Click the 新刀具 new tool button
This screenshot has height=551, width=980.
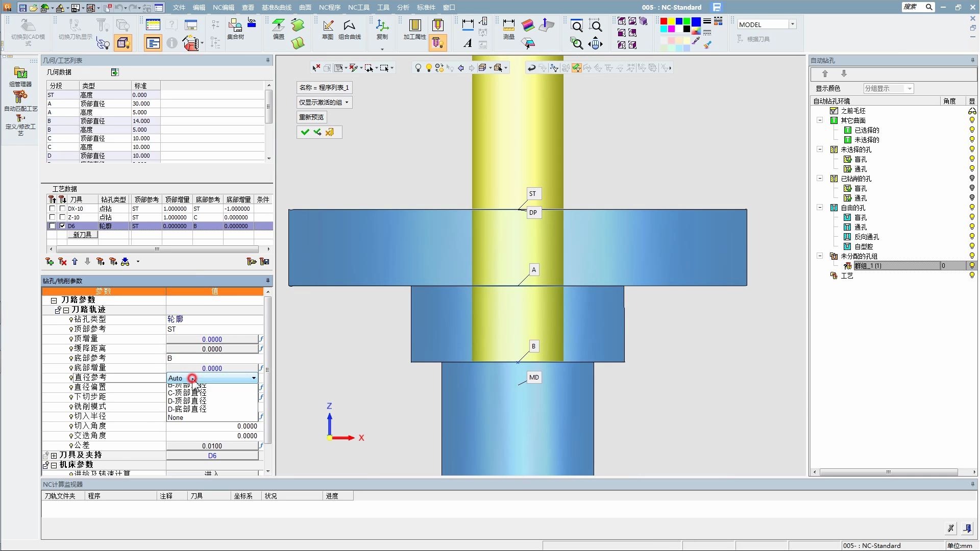(x=82, y=235)
